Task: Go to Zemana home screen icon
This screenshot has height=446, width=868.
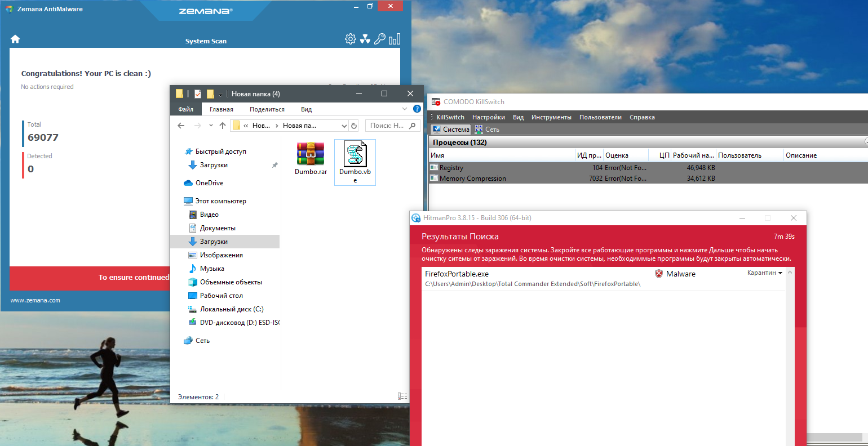Action: click(15, 39)
